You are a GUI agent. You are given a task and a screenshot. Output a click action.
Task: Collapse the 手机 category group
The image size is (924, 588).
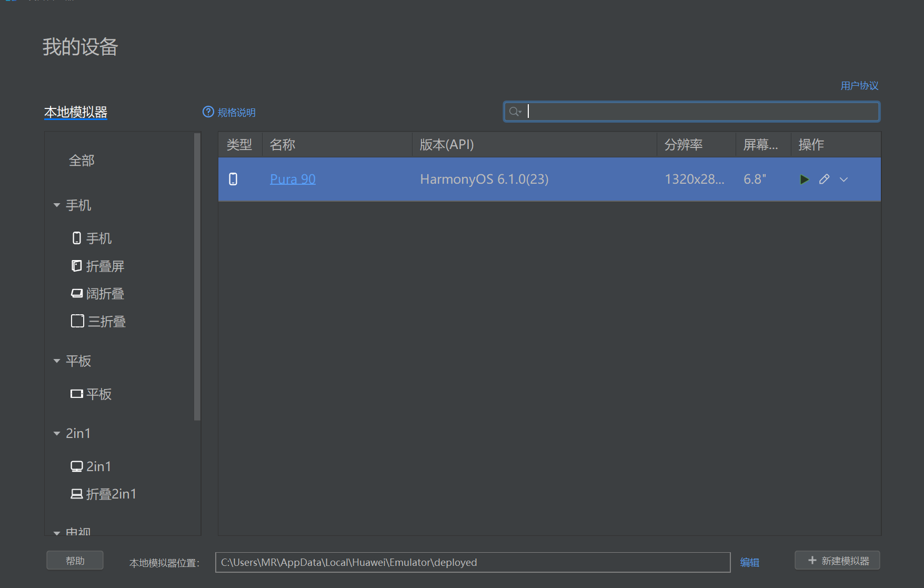[57, 205]
